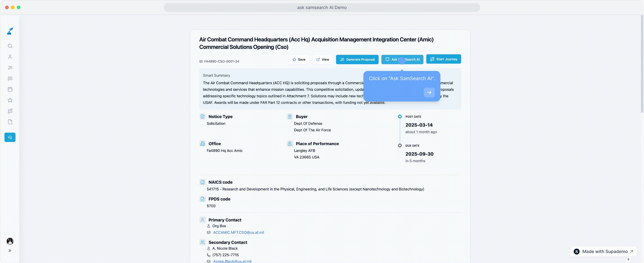Click the user avatar at the sidebar bottom

tap(10, 241)
